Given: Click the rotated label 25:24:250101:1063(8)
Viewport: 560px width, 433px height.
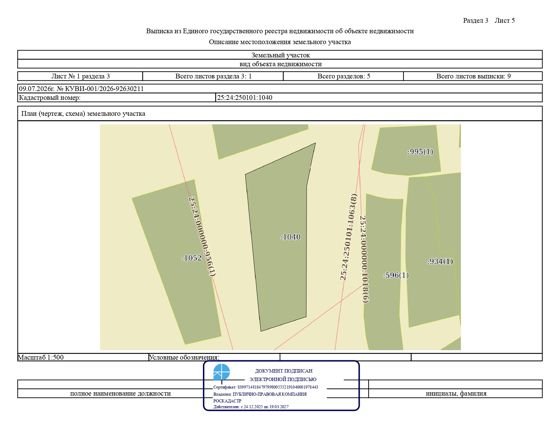Looking at the screenshot, I should (348, 236).
